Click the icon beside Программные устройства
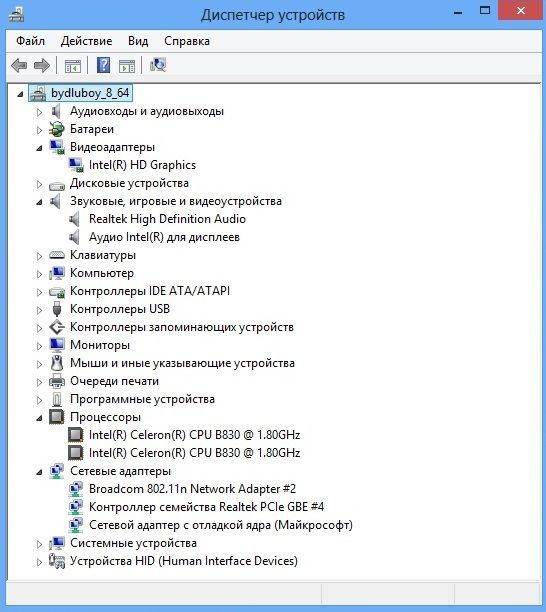The height and width of the screenshot is (612, 546). point(57,399)
